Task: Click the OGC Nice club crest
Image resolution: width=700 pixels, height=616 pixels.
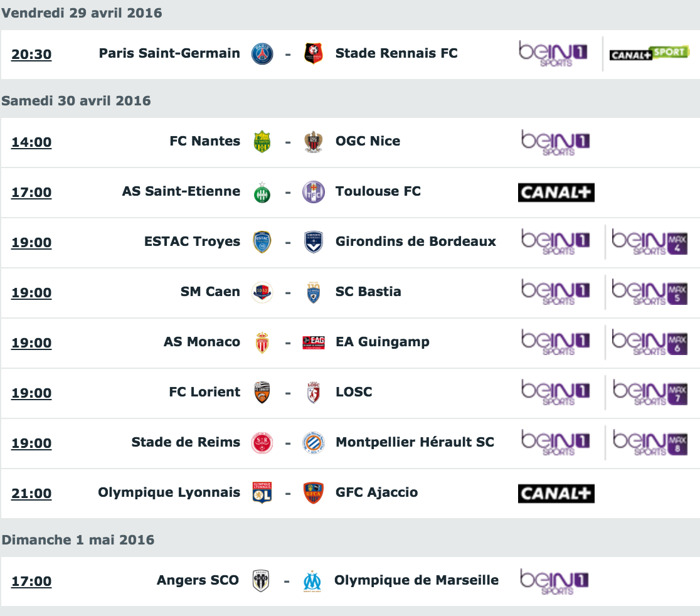Action: (314, 142)
